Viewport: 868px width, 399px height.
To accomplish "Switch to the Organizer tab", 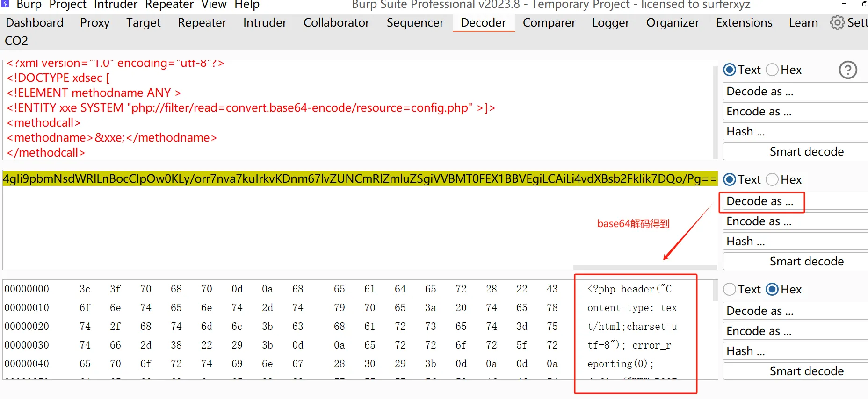I will (x=673, y=23).
